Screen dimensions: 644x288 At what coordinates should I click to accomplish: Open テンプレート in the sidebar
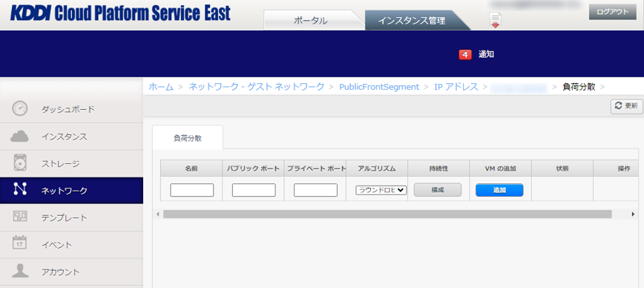(71, 217)
